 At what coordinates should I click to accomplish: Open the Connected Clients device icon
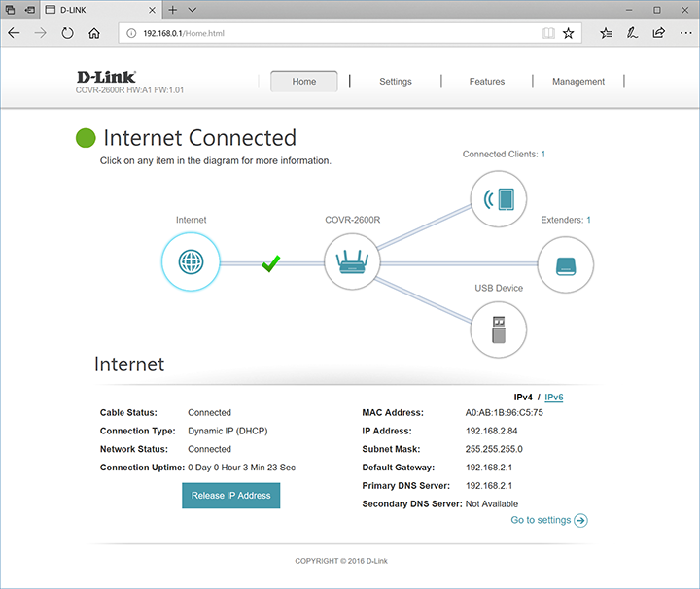(x=498, y=199)
